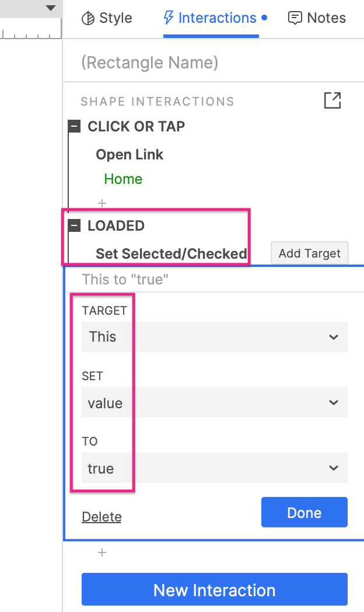Collapse the LOADED event section

[74, 225]
